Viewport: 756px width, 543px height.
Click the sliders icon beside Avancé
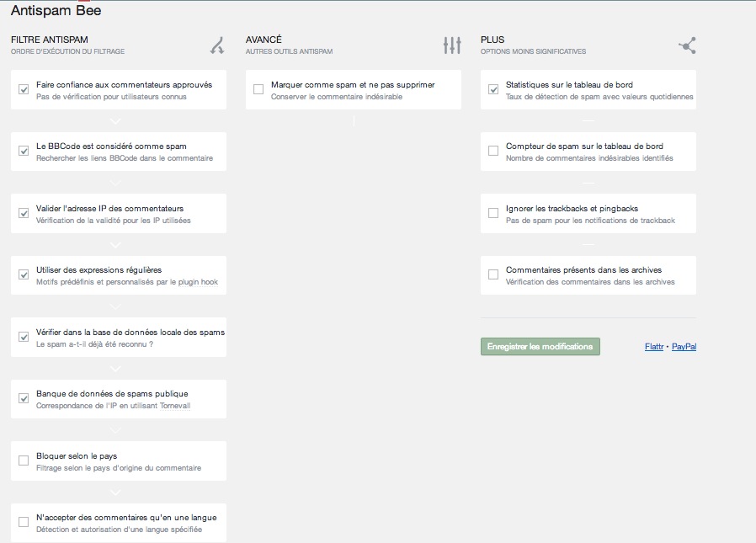point(452,45)
